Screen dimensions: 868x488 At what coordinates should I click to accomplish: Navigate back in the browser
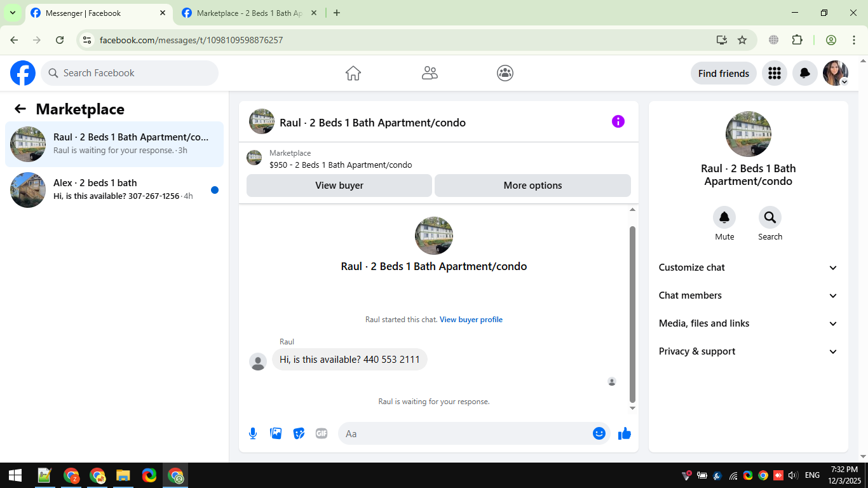click(x=14, y=40)
